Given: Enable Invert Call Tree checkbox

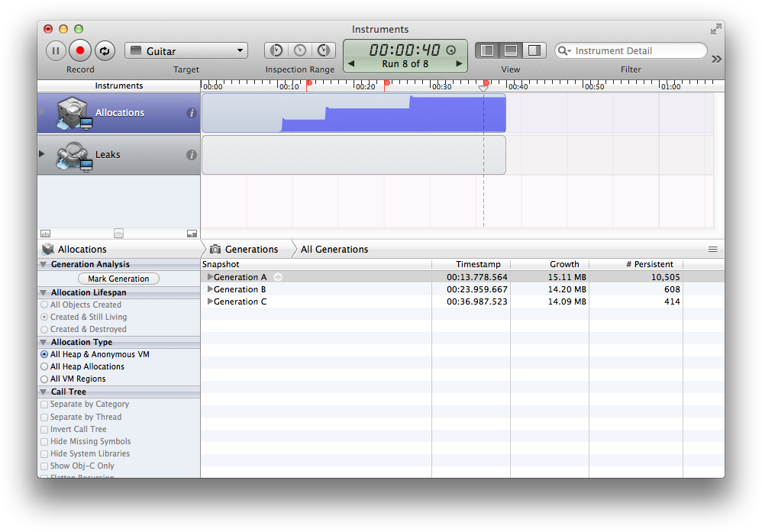Looking at the screenshot, I should coord(45,430).
